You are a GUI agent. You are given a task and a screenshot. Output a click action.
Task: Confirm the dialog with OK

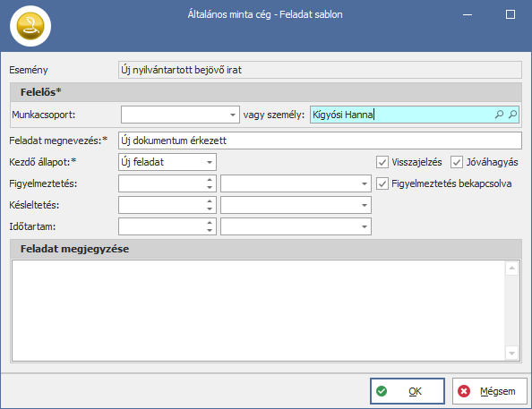[x=408, y=391]
